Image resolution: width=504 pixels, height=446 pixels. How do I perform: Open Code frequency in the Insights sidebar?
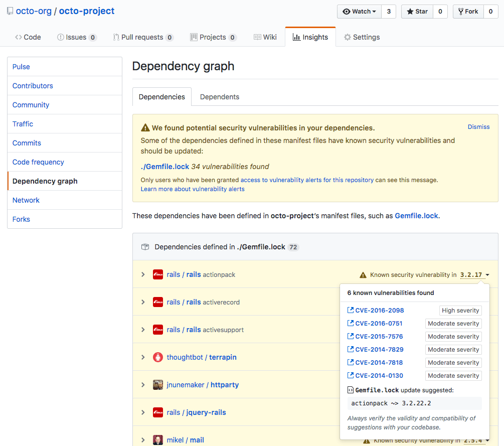65,162
